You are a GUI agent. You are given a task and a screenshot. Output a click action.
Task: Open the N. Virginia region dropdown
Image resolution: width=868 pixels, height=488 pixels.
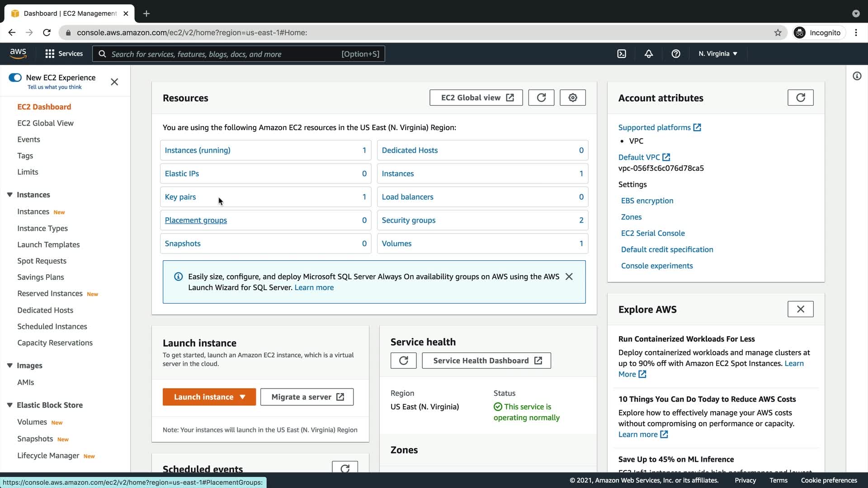717,54
